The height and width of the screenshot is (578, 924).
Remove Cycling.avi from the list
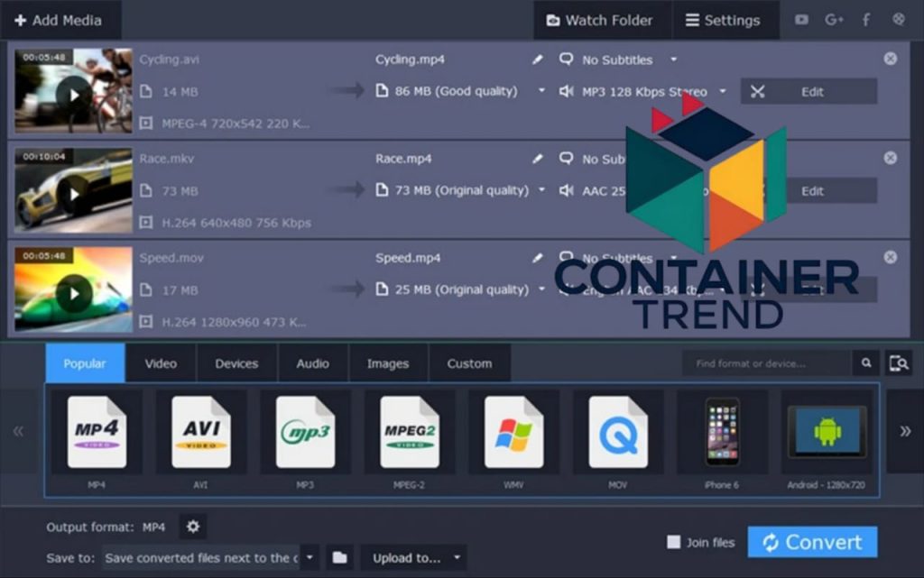[891, 59]
